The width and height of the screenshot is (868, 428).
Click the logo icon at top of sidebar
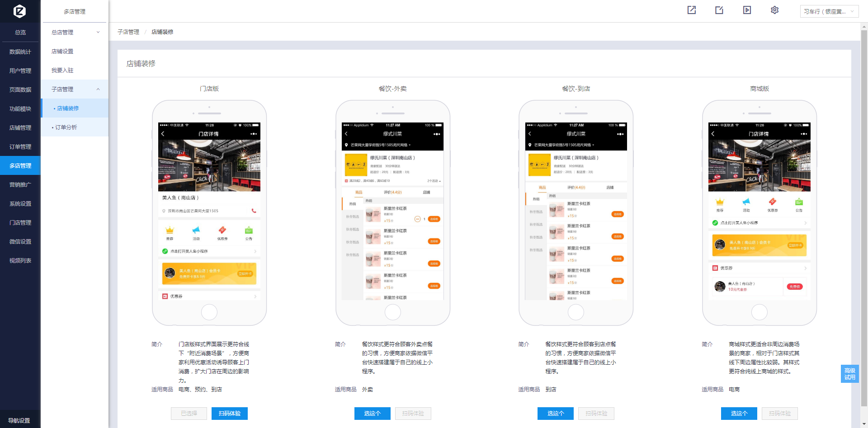(20, 11)
